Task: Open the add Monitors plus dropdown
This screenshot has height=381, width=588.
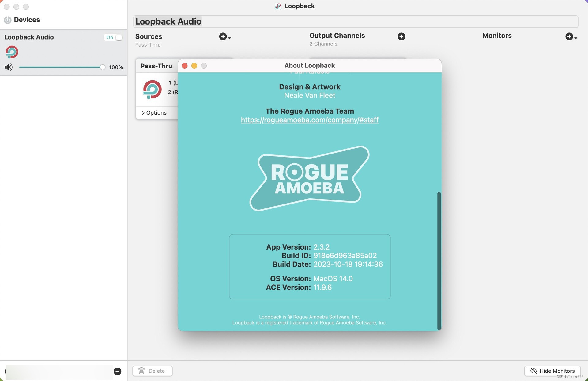Action: [571, 37]
